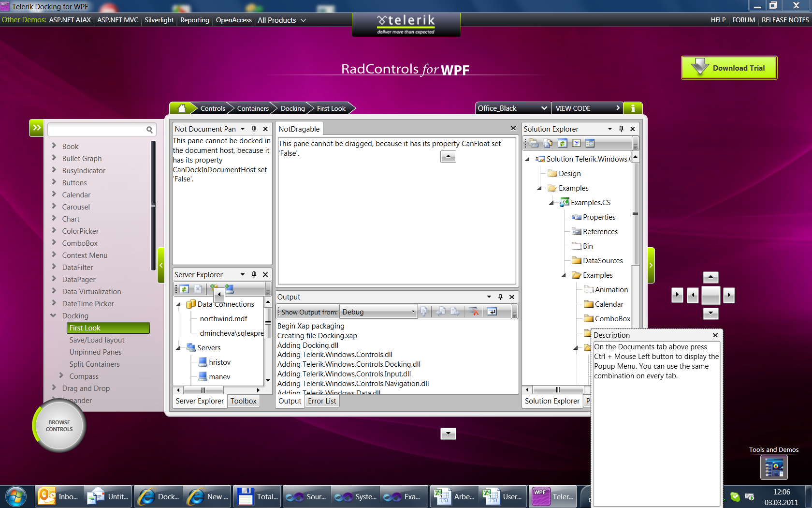
Task: Click the BROWSE CONTROLS round button
Action: coord(59,426)
